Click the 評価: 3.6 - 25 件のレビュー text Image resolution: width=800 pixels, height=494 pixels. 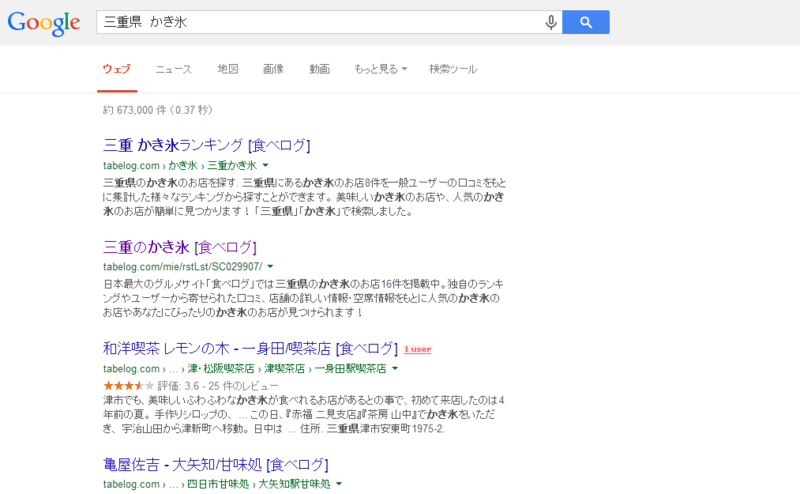pos(218,386)
